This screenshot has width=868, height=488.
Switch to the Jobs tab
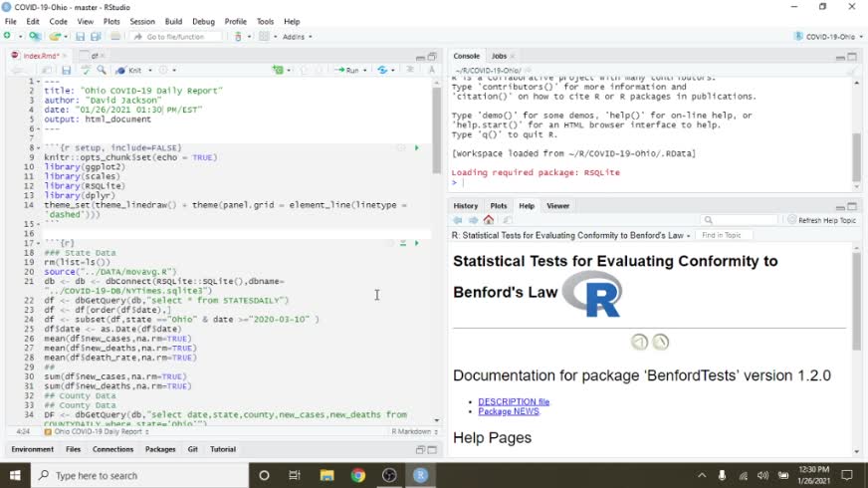pyautogui.click(x=499, y=56)
